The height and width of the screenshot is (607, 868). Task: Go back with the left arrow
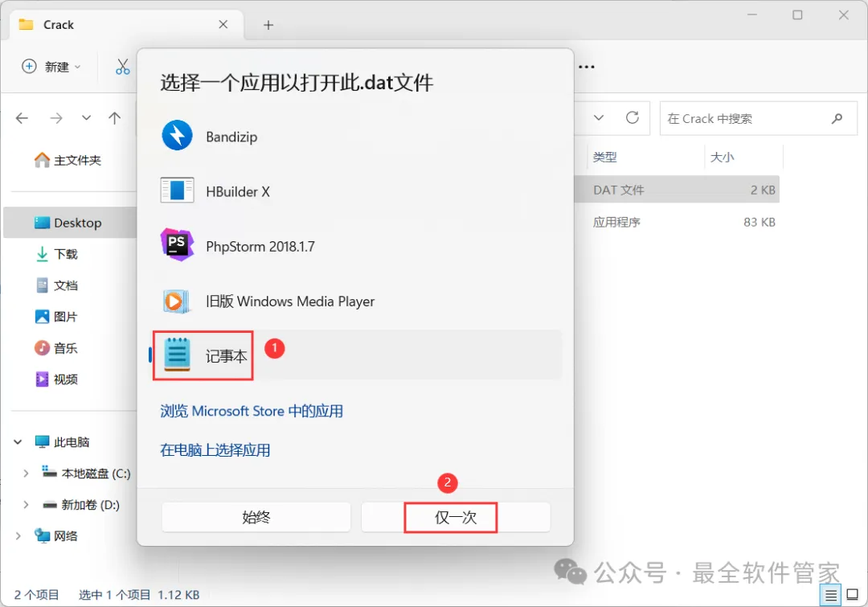(x=23, y=118)
